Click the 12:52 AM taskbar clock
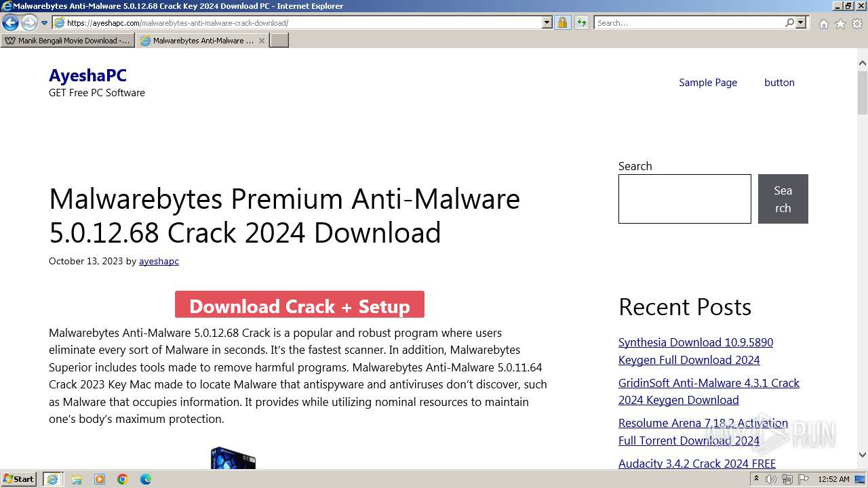The width and height of the screenshot is (868, 488). click(833, 479)
